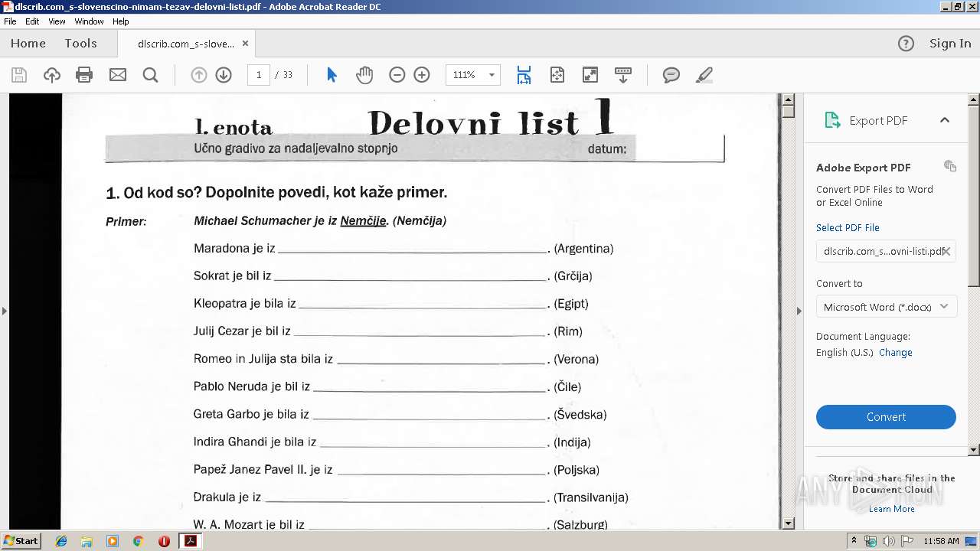
Task: Switch to the Home tab
Action: click(28, 44)
